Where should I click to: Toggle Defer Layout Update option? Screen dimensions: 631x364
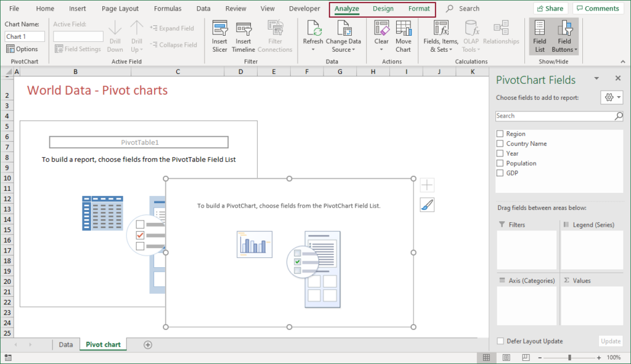(500, 341)
